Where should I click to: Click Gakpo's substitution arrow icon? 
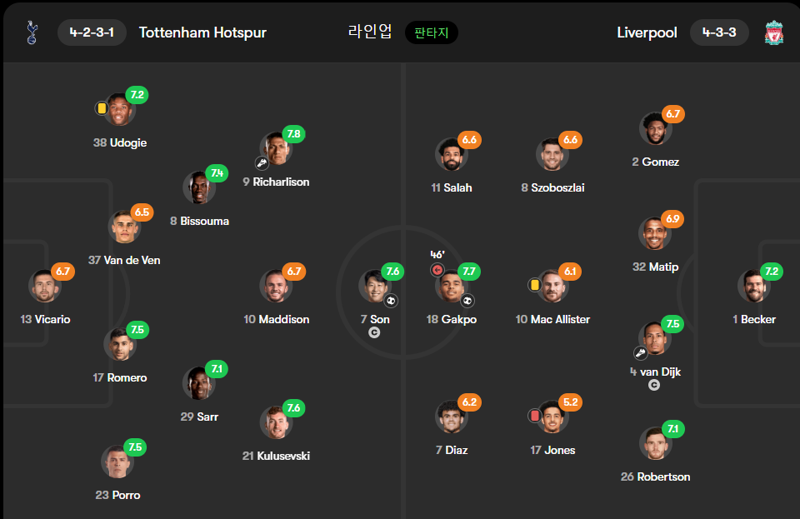(437, 270)
